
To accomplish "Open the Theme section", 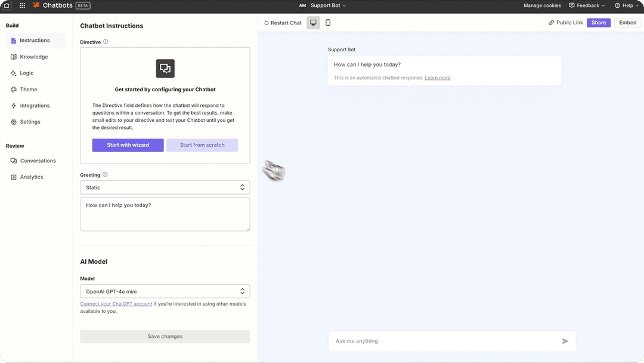I will [29, 90].
